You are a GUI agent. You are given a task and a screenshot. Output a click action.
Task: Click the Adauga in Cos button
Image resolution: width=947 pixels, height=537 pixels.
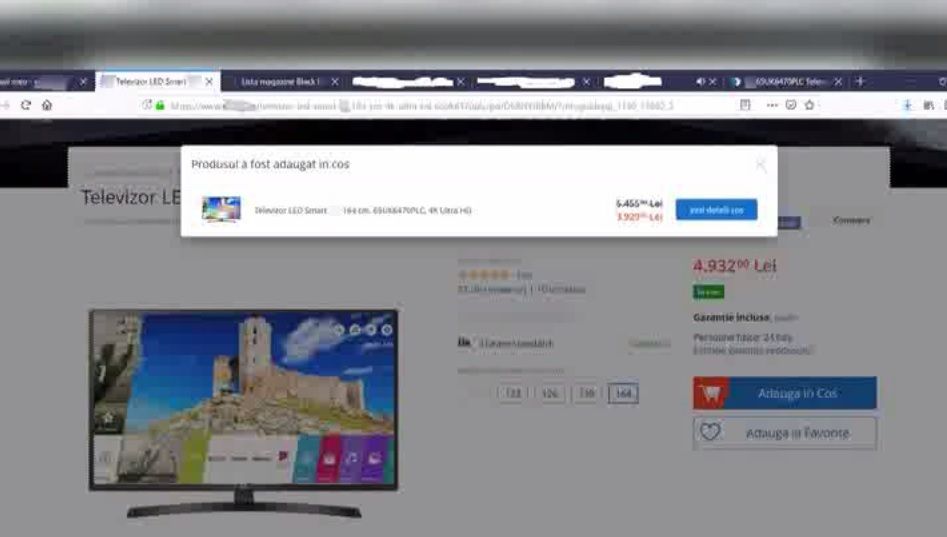(x=785, y=393)
